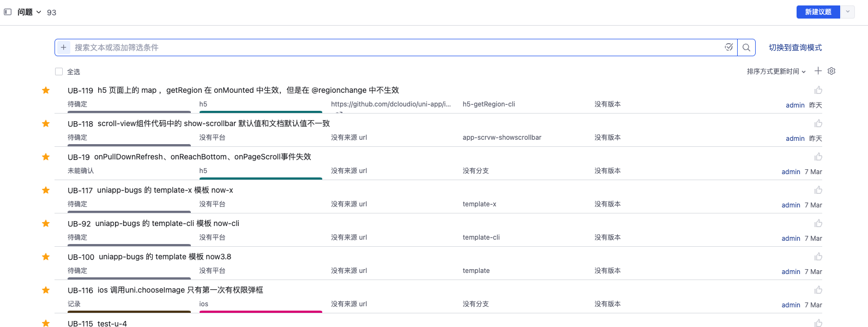This screenshot has height=327, width=868.
Task: Click admin author on UB-118 row
Action: [795, 139]
